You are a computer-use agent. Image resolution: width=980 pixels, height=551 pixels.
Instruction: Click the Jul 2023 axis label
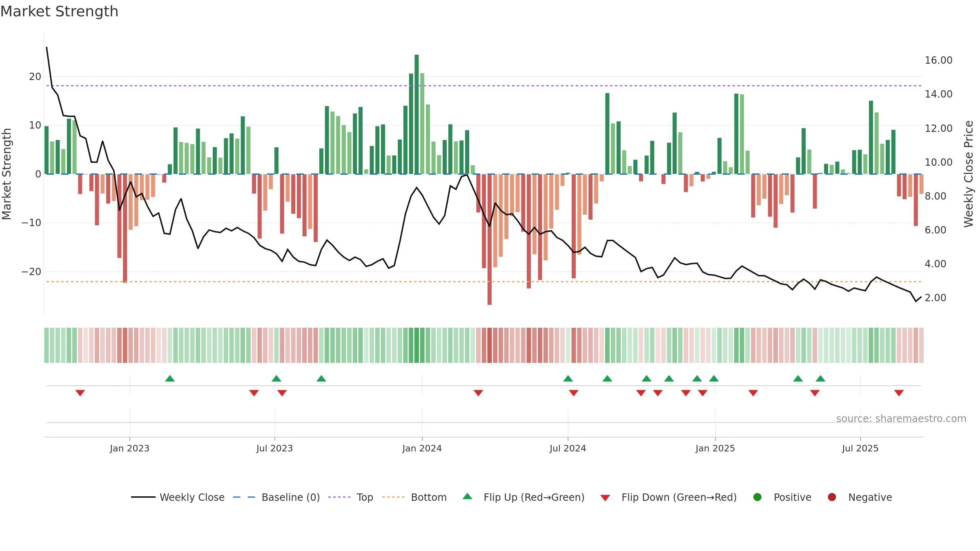[274, 448]
